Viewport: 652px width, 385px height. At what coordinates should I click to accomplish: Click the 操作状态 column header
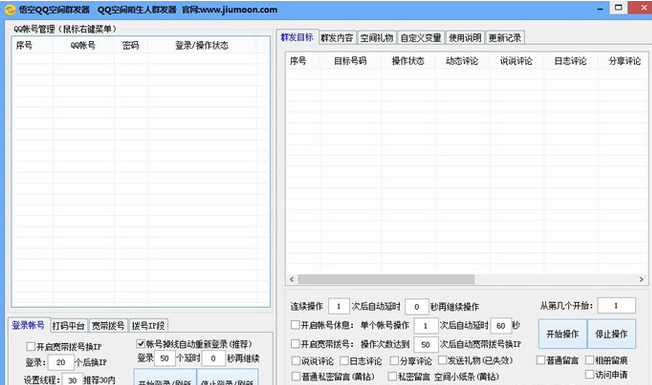coord(408,61)
